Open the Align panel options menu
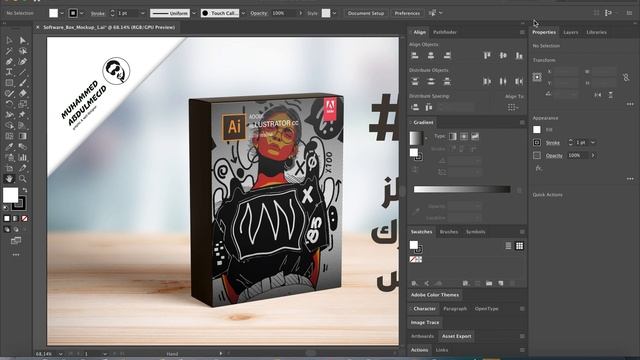The width and height of the screenshot is (640, 360). click(x=522, y=32)
